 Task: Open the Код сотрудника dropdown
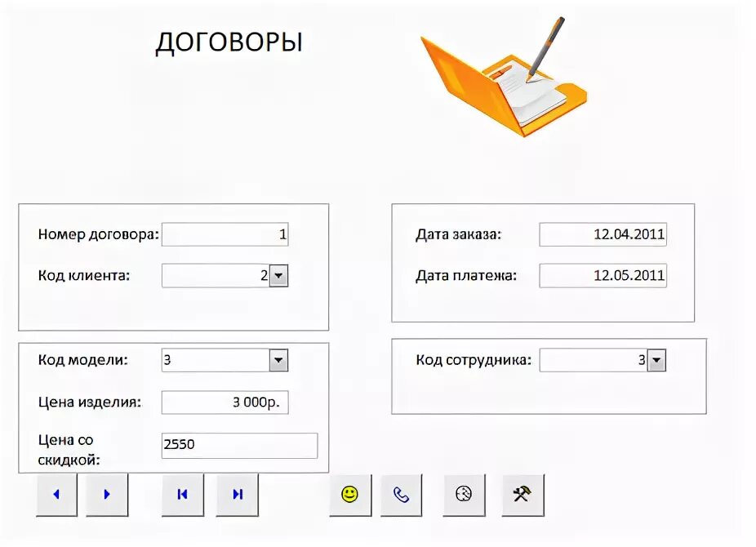click(x=657, y=359)
